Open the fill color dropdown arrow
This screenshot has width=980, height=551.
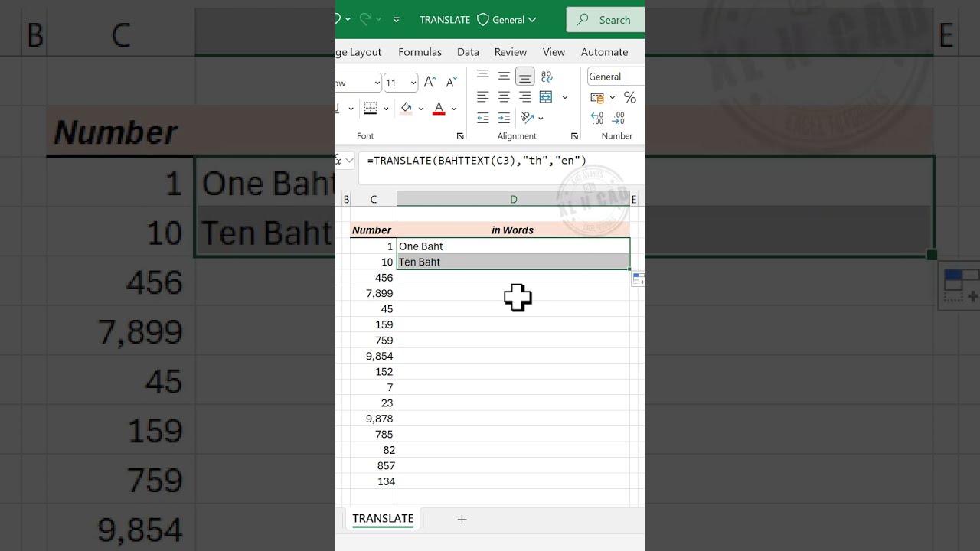420,109
